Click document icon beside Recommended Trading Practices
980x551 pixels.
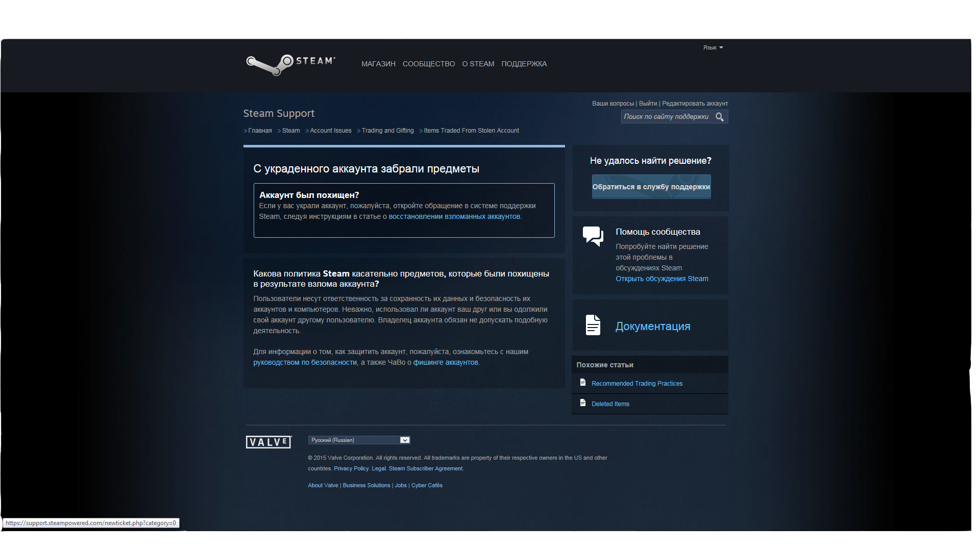pyautogui.click(x=582, y=383)
